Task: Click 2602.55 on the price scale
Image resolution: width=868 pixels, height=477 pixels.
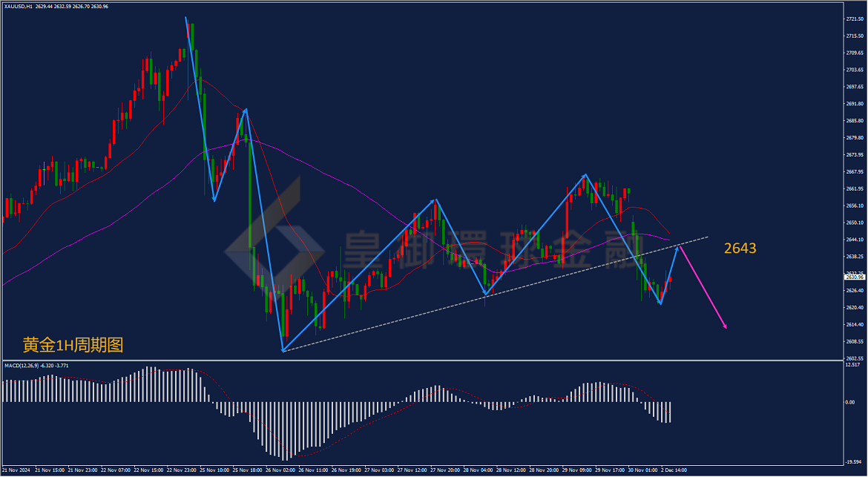Action: tap(855, 358)
